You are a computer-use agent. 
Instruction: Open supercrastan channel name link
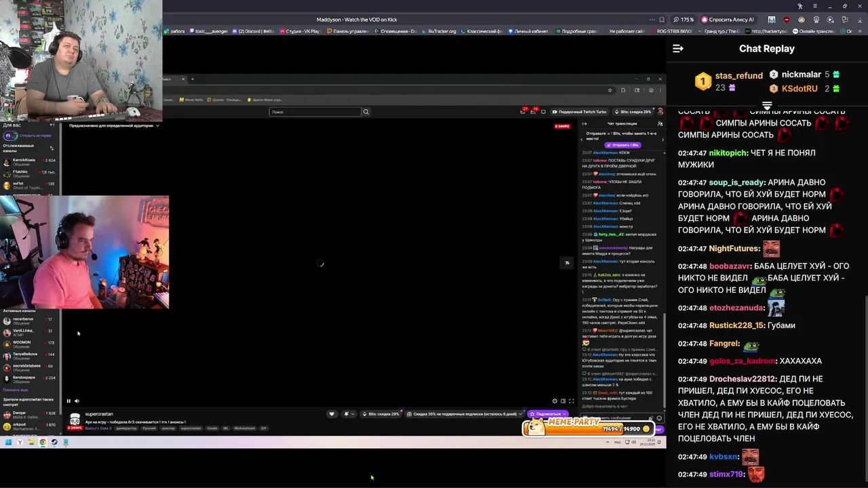tap(99, 414)
